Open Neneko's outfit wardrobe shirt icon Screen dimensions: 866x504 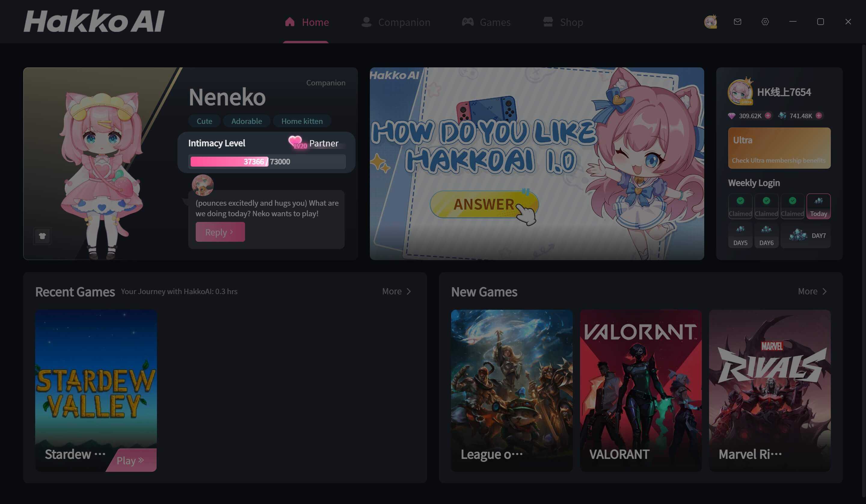[x=42, y=236]
